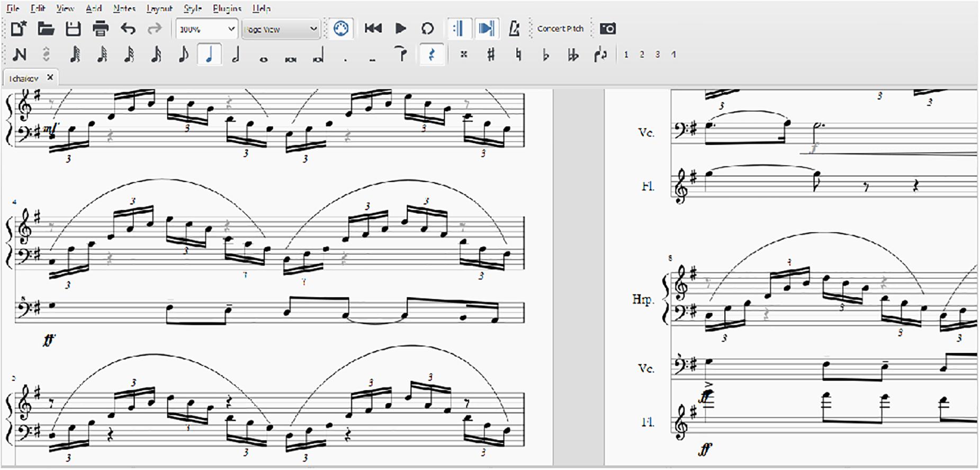Image resolution: width=980 pixels, height=470 pixels.
Task: Open the Edit menu
Action: (38, 8)
